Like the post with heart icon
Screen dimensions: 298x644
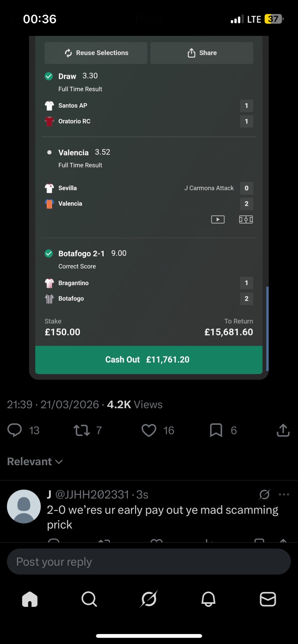(x=149, y=430)
